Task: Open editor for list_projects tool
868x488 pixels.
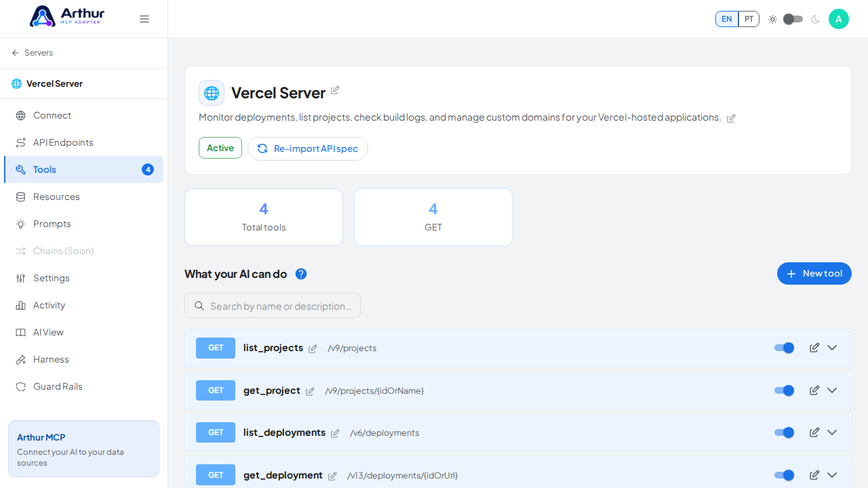Action: click(x=814, y=348)
